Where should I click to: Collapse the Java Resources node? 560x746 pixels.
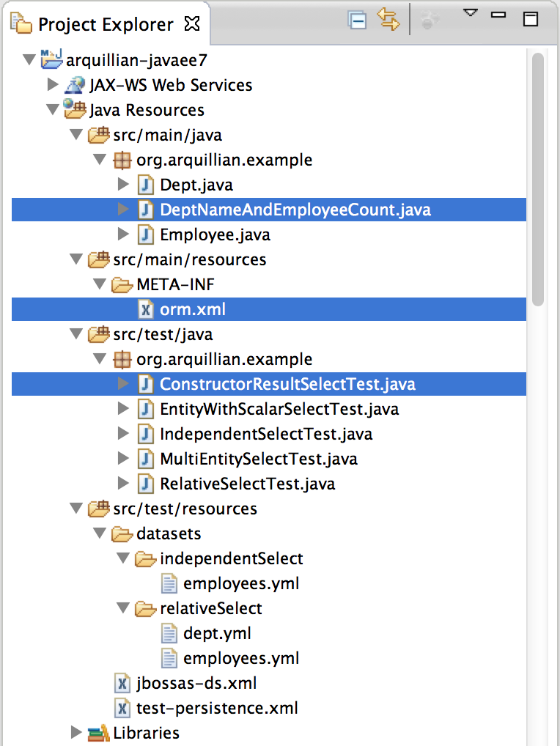tap(52, 110)
